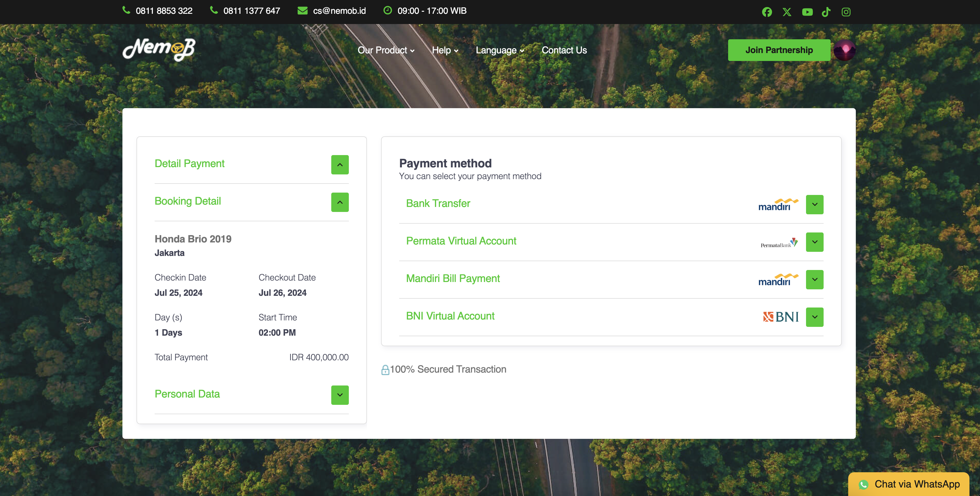The image size is (980, 496).
Task: Click the NemoB logo
Action: [159, 50]
